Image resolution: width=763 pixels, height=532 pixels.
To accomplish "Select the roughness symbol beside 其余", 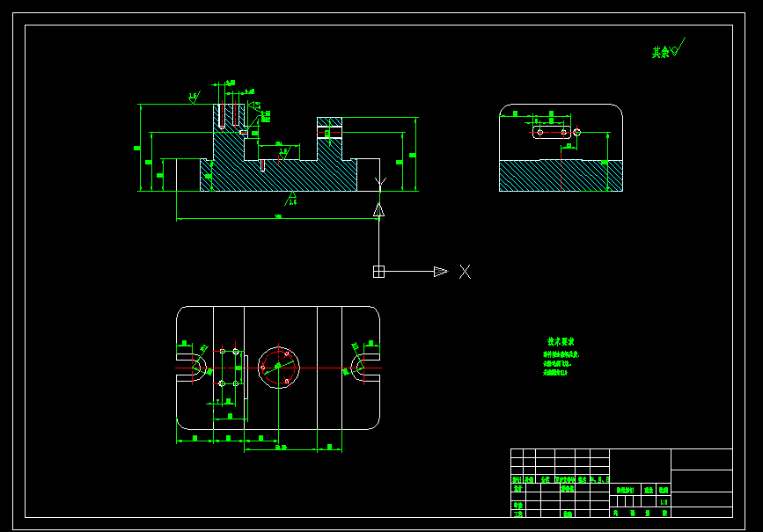I will pyautogui.click(x=678, y=47).
